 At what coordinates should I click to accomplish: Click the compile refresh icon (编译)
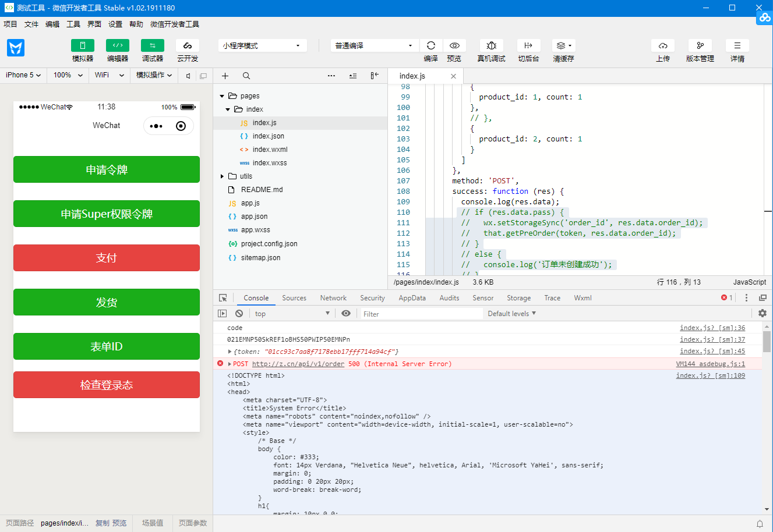click(431, 45)
